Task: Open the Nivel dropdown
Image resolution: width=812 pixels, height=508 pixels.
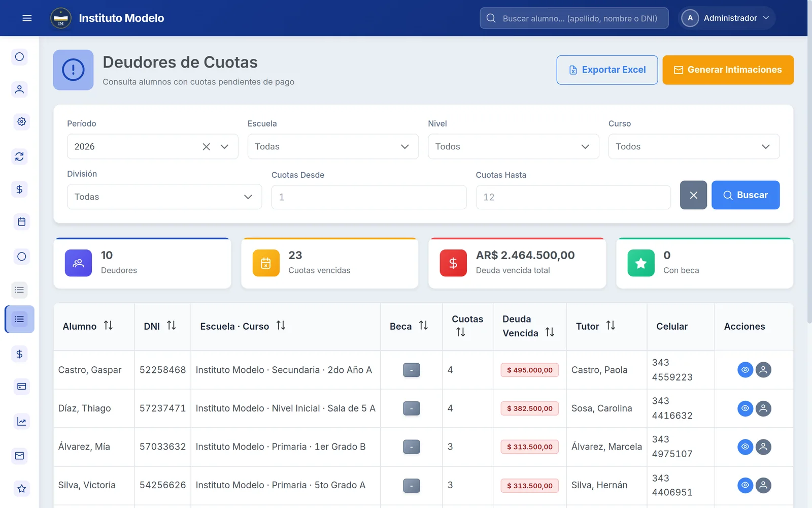Action: click(x=514, y=147)
